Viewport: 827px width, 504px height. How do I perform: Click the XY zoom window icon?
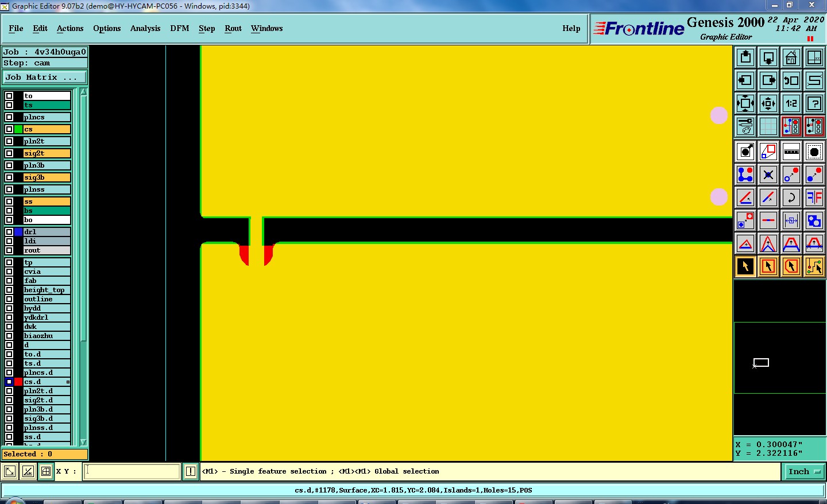point(814,57)
